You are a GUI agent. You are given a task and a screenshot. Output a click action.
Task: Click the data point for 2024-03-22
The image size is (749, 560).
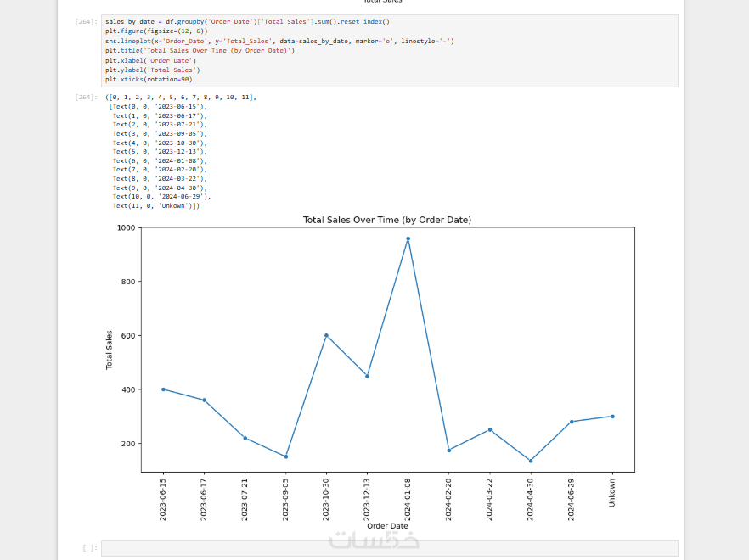[x=490, y=429]
